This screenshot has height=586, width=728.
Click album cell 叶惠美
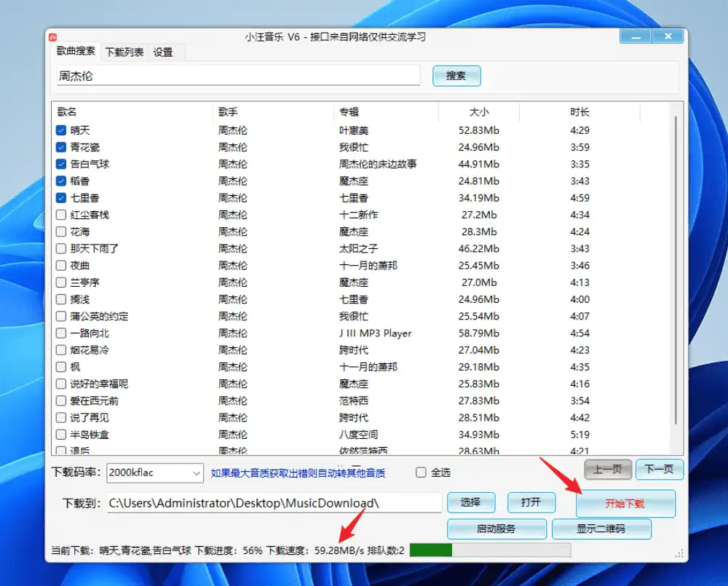point(353,130)
